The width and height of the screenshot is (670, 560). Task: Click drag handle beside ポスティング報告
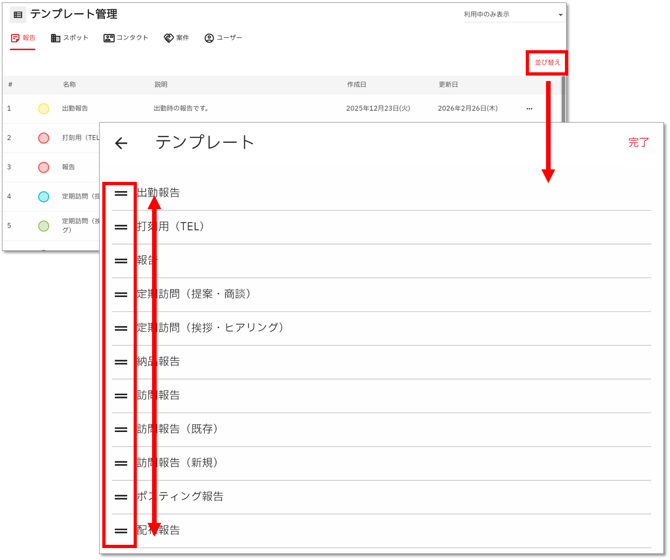coord(121,497)
